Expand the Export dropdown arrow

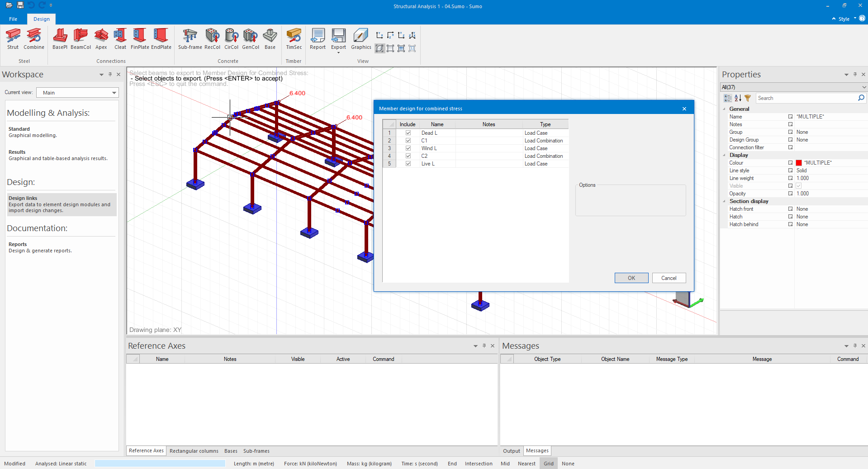point(338,53)
